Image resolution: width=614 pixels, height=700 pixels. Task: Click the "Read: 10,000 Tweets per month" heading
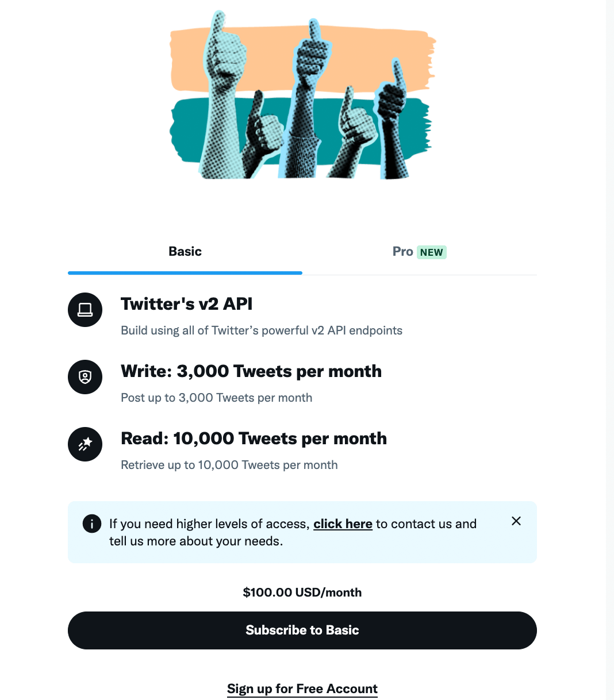coord(254,439)
